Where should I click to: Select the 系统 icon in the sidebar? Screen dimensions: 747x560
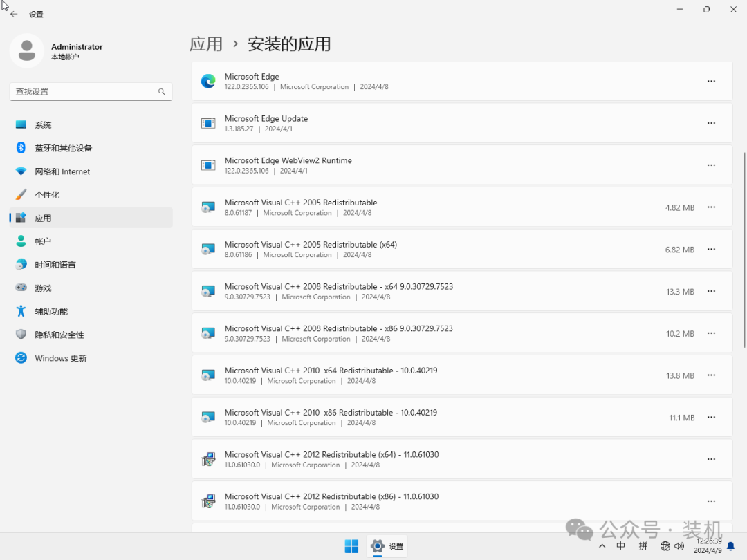tap(19, 124)
